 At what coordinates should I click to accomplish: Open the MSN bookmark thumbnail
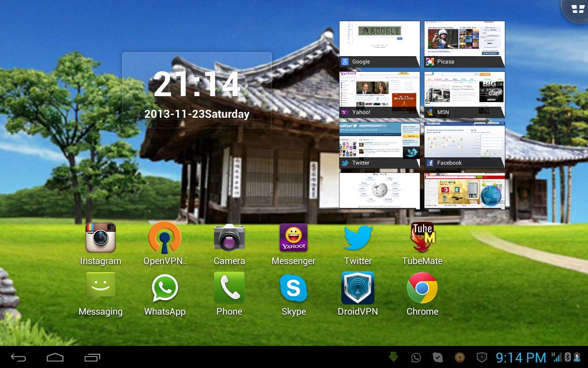point(464,95)
